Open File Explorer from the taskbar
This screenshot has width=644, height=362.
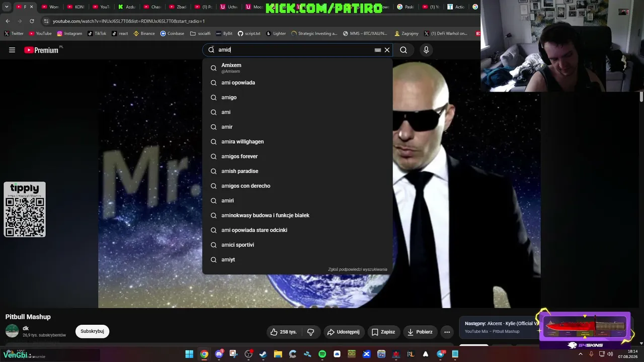pos(278,354)
